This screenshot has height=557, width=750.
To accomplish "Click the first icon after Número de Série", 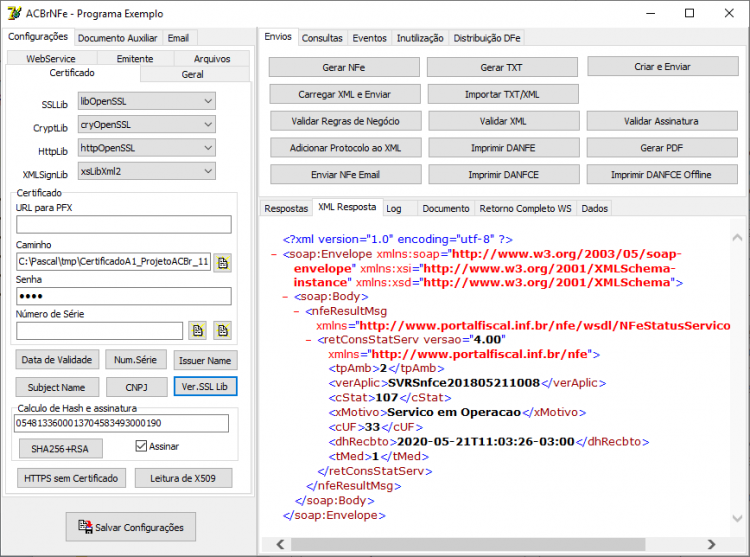I will pos(198,330).
